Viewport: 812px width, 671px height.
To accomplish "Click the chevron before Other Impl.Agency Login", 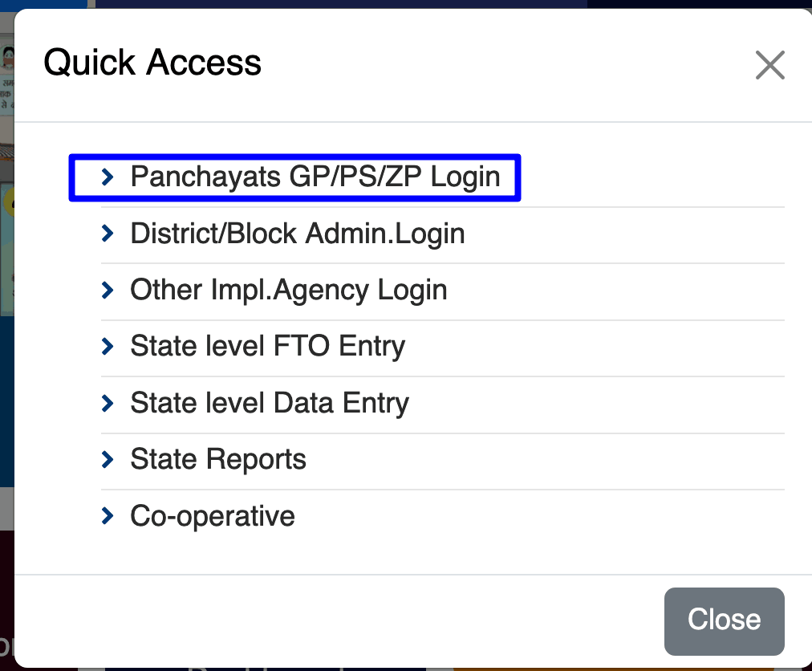I will (108, 290).
